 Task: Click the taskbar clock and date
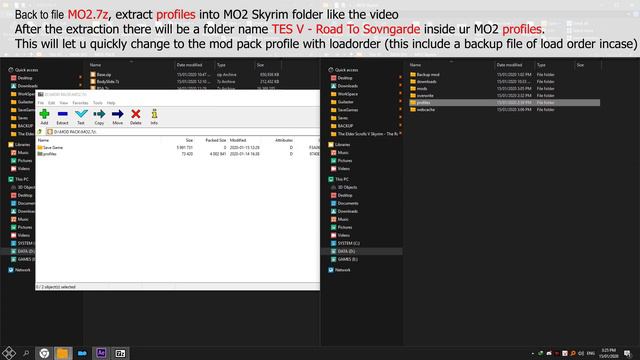click(x=609, y=353)
